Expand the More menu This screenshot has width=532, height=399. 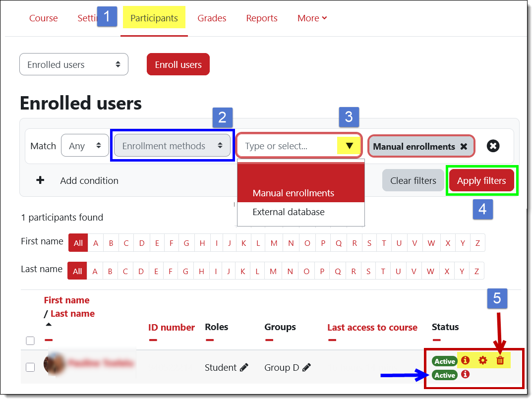coord(312,18)
